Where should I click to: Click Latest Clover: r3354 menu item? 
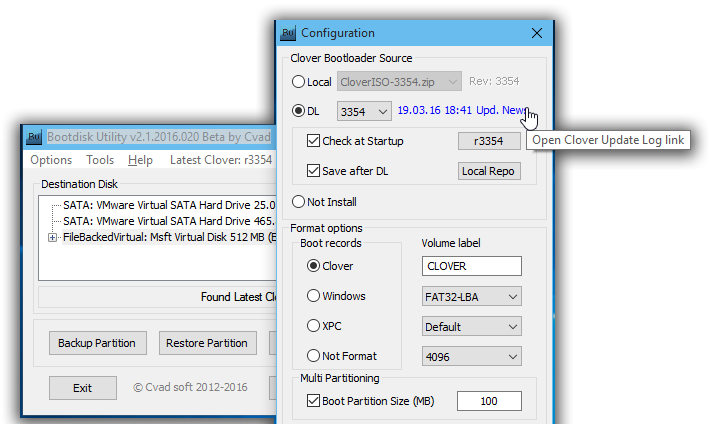click(x=221, y=160)
